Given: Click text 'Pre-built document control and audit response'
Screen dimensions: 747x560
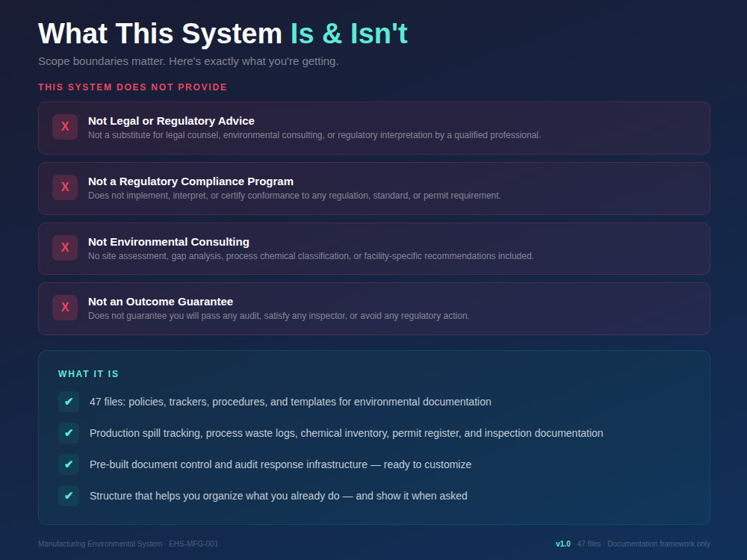Looking at the screenshot, I should pyautogui.click(x=281, y=464).
